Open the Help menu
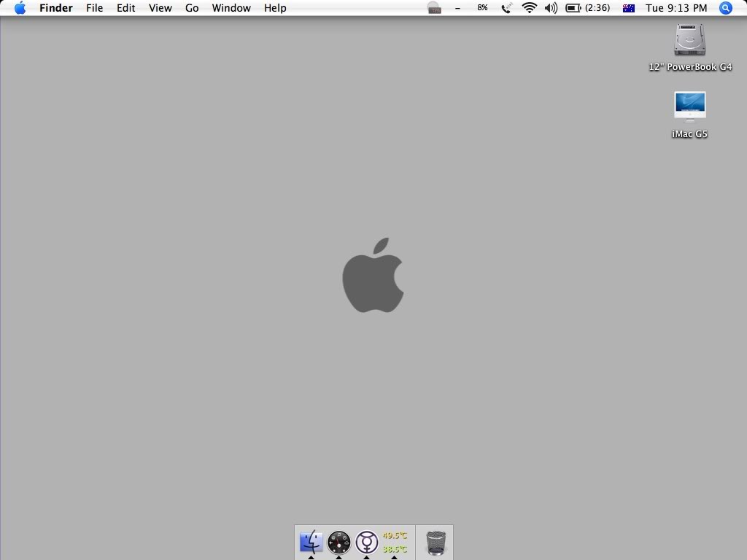 [275, 8]
